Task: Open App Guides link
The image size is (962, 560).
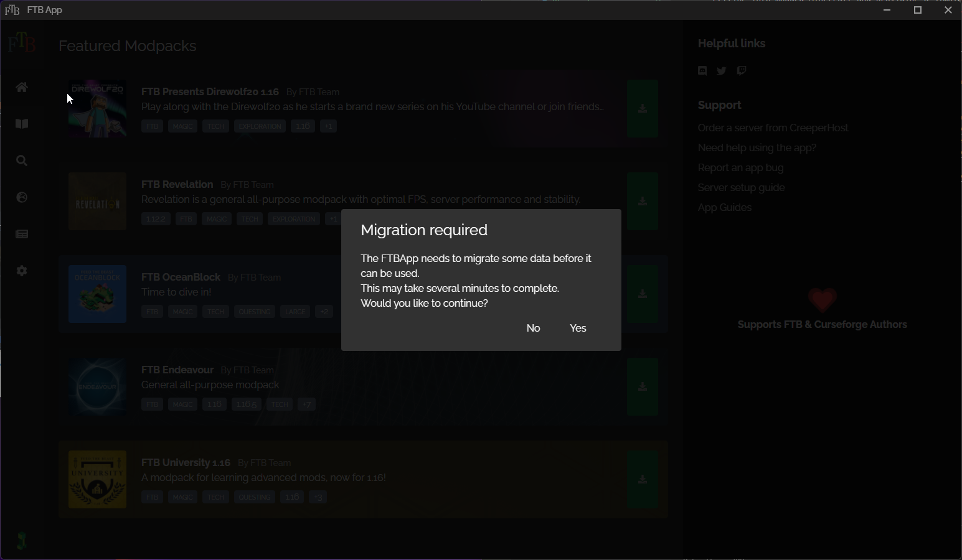Action: 725,208
